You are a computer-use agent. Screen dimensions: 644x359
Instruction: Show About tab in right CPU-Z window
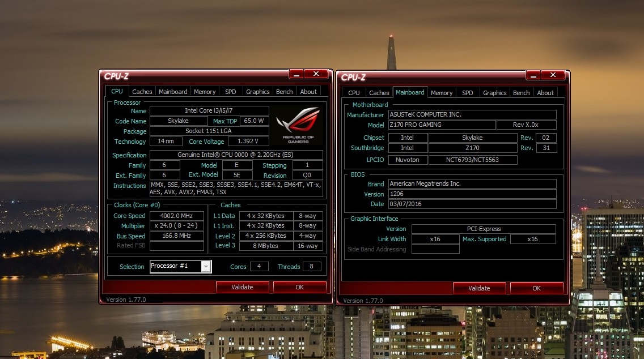point(545,93)
